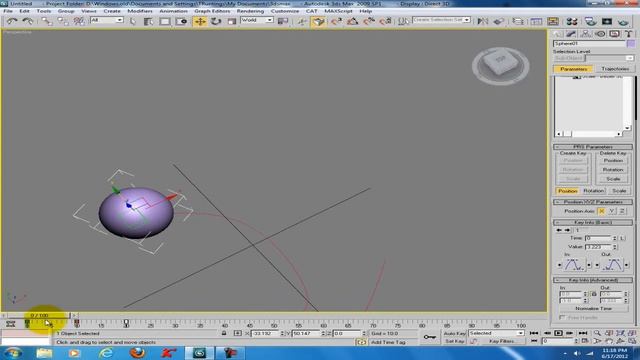
Task: Switch to Utilities command panel tab
Action: point(629,34)
